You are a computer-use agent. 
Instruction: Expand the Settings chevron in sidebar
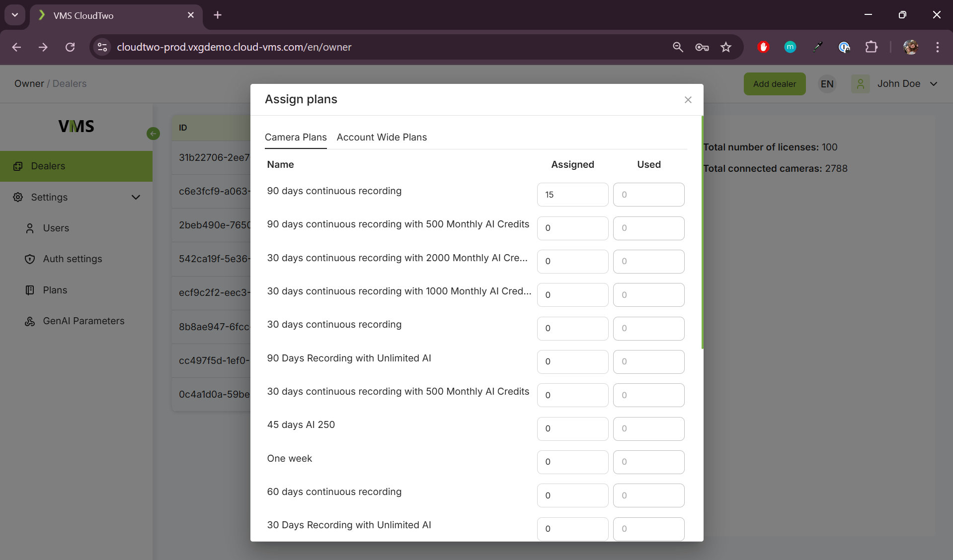click(x=136, y=197)
